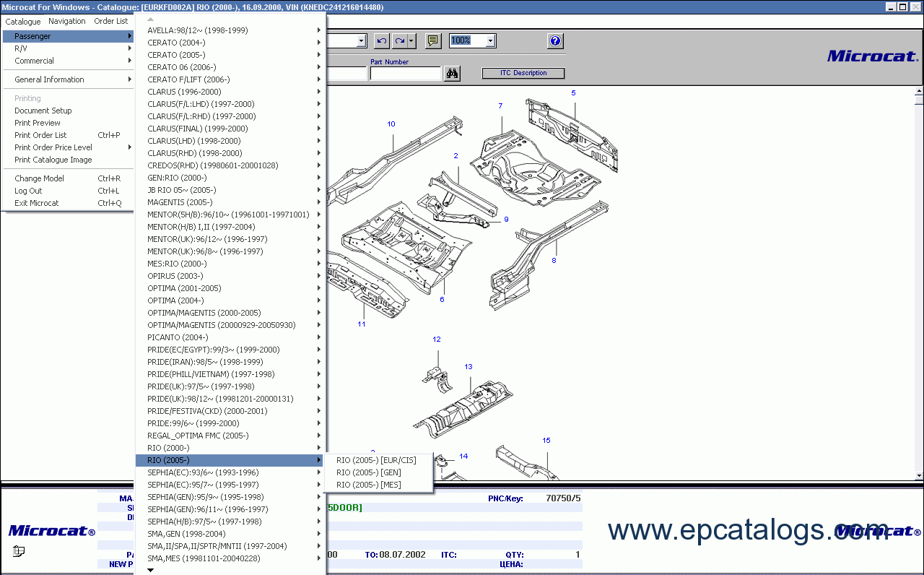Click the diagram vertical scrollbar down arrow
Image resolution: width=924 pixels, height=575 pixels.
pyautogui.click(x=919, y=476)
